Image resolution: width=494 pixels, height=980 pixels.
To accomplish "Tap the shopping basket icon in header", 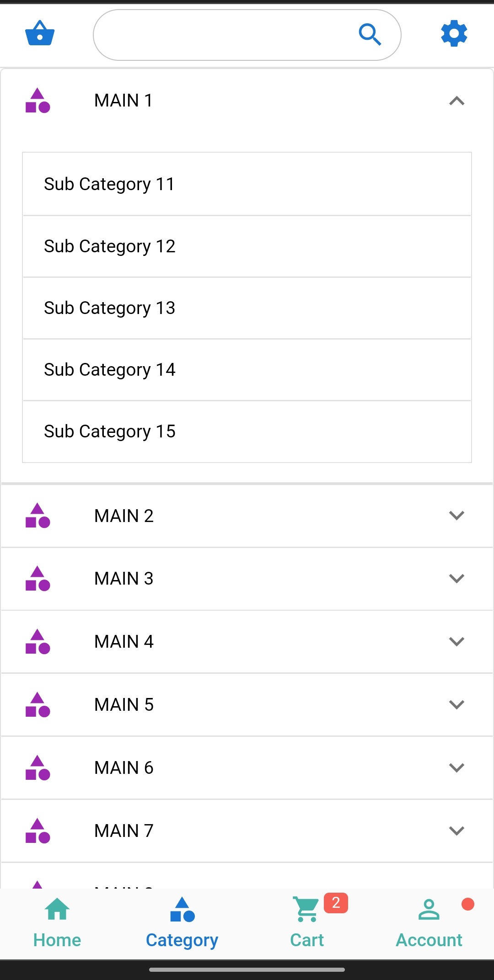I will pyautogui.click(x=40, y=33).
